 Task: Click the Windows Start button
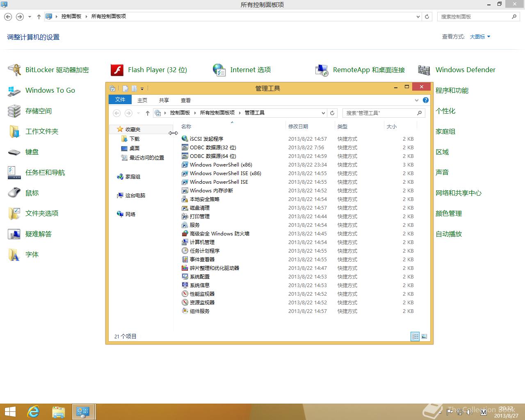tap(10, 411)
